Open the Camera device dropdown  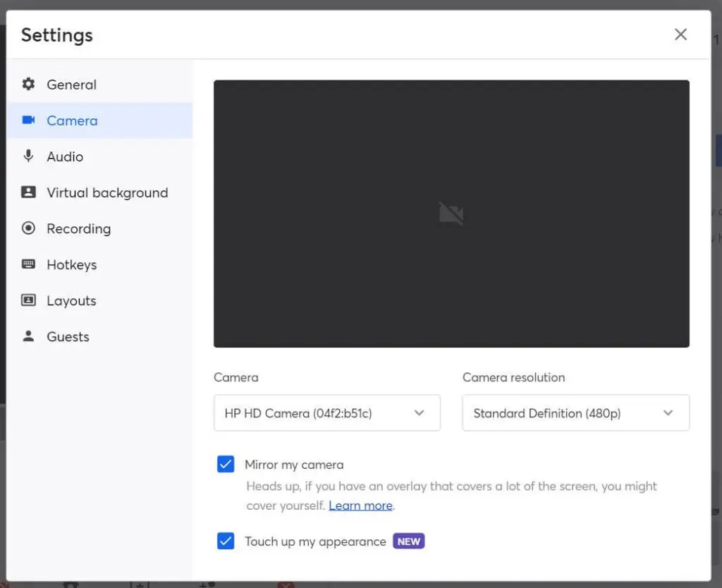point(326,413)
